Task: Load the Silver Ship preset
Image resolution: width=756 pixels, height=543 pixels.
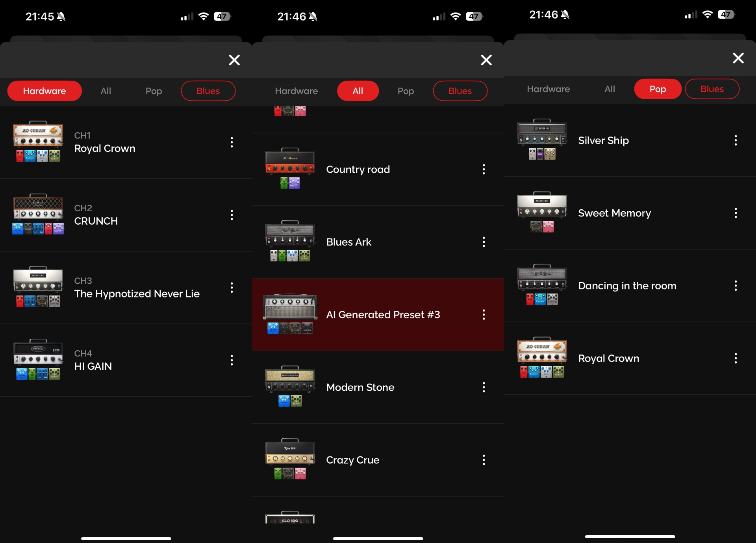Action: coord(630,140)
